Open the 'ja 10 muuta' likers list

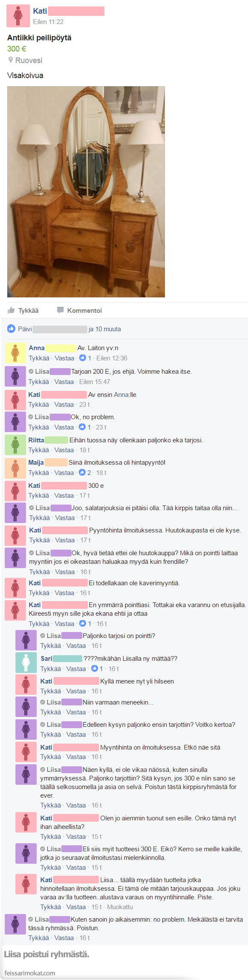click(105, 329)
